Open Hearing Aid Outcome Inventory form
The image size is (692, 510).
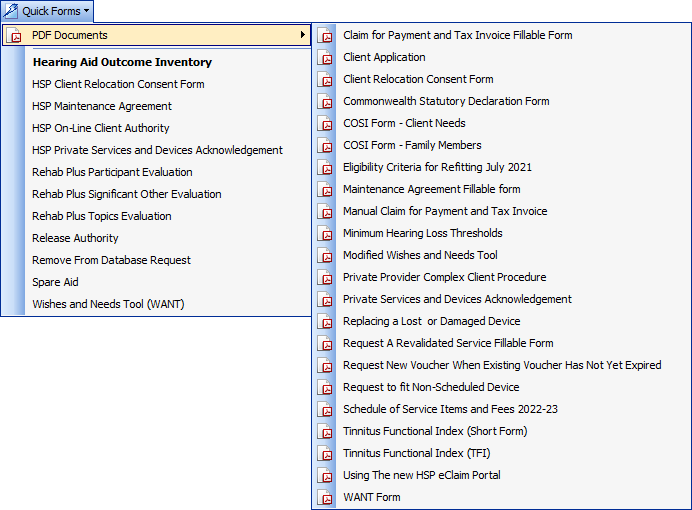tap(122, 62)
